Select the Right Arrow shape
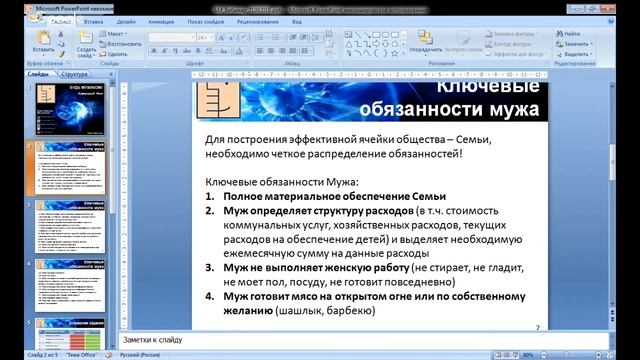This screenshot has width=640, height=360. click(376, 44)
